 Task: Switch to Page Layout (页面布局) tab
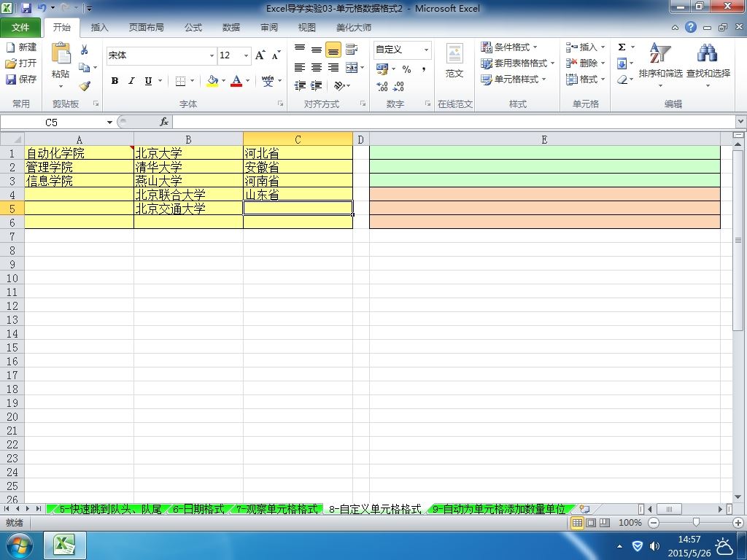(146, 28)
